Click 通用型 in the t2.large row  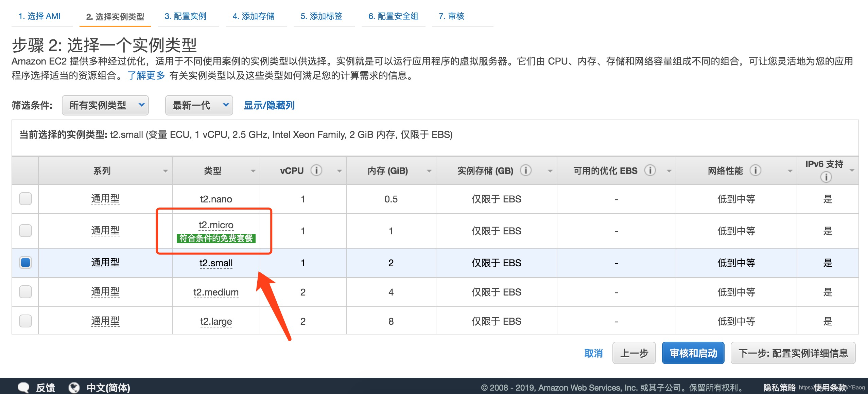click(x=105, y=321)
